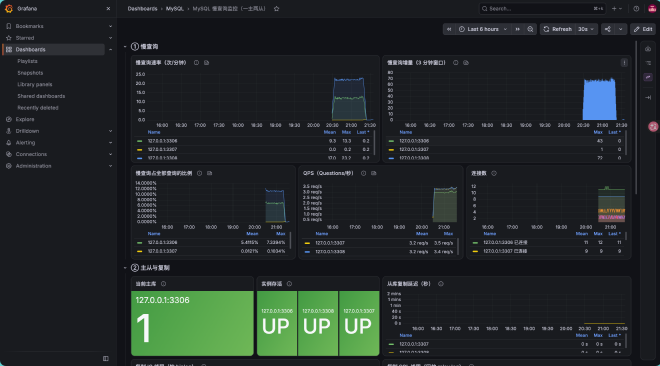
Task: Open the user avatar profile menu
Action: click(652, 8)
